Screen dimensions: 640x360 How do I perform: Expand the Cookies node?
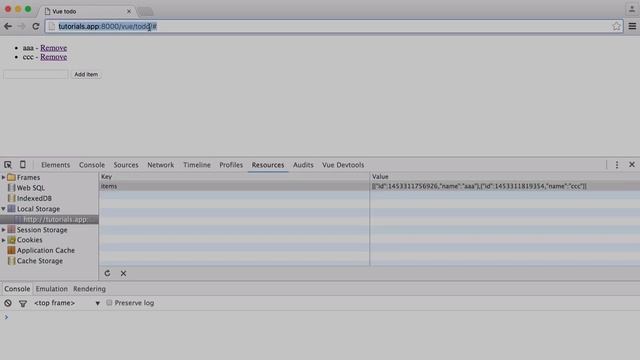[x=4, y=240]
